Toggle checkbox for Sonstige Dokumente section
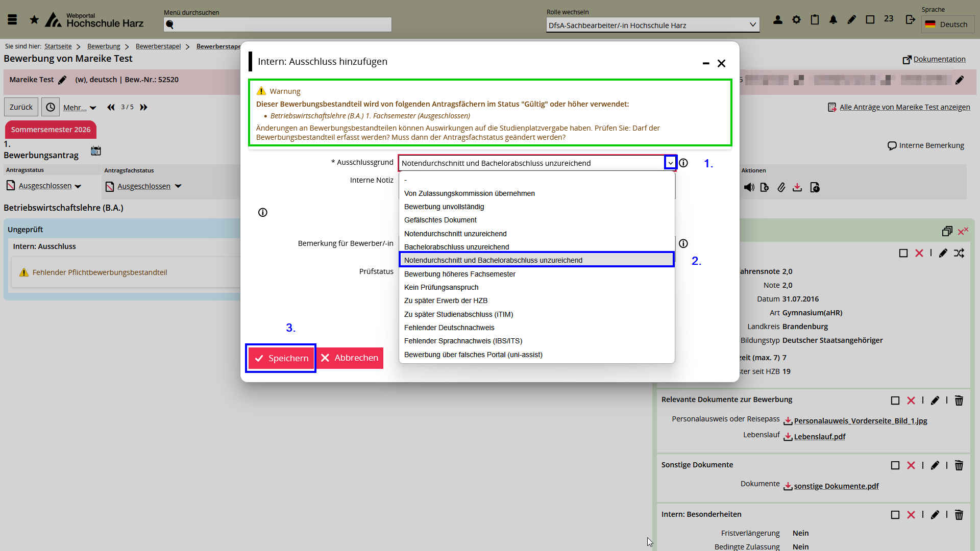 895,466
